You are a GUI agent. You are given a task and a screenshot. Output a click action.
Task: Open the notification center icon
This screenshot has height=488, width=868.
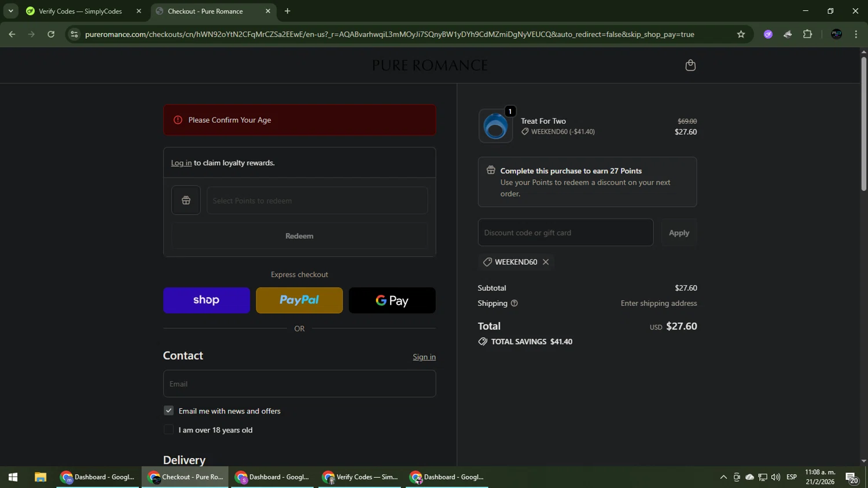tap(852, 478)
